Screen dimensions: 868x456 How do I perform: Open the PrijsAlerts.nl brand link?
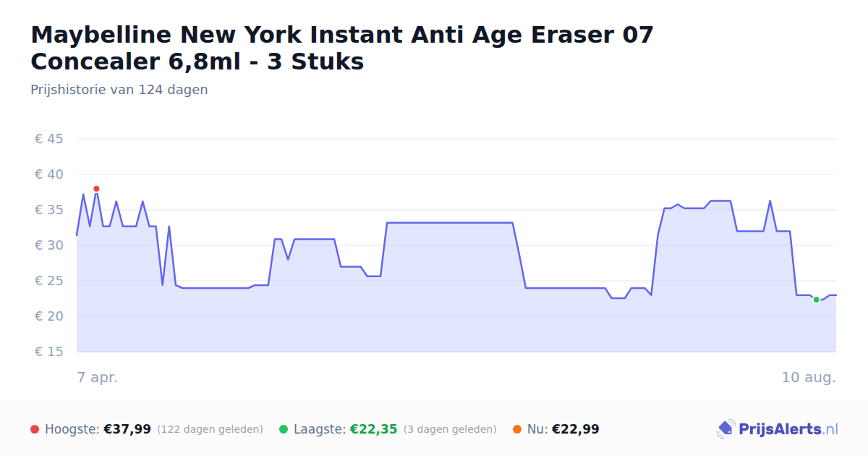pos(778,429)
